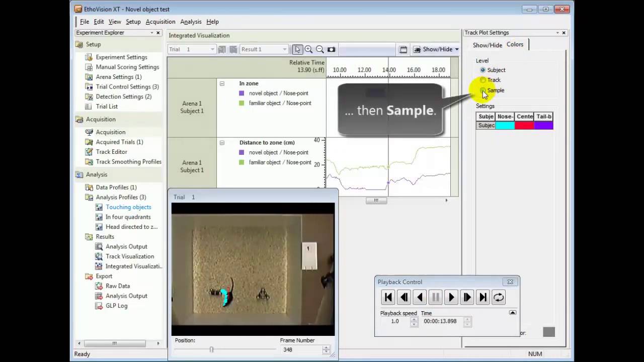The image size is (644, 362).
Task: Open Analysis Profiles (3) item
Action: (x=121, y=197)
